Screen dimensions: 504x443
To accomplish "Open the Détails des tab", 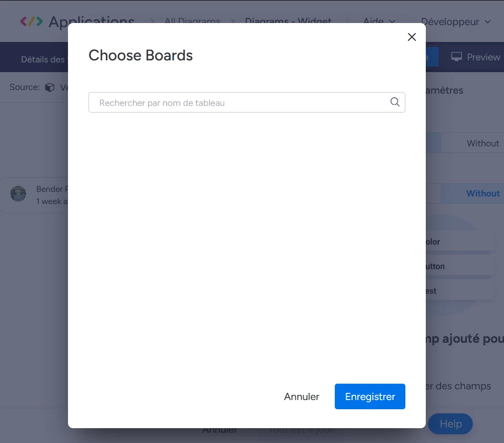I will click(43, 59).
